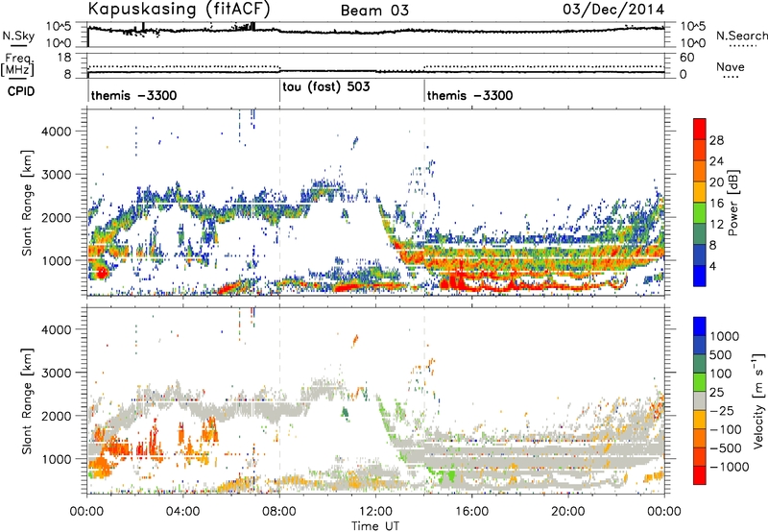Click the "04:00" time axis label

tap(183, 512)
